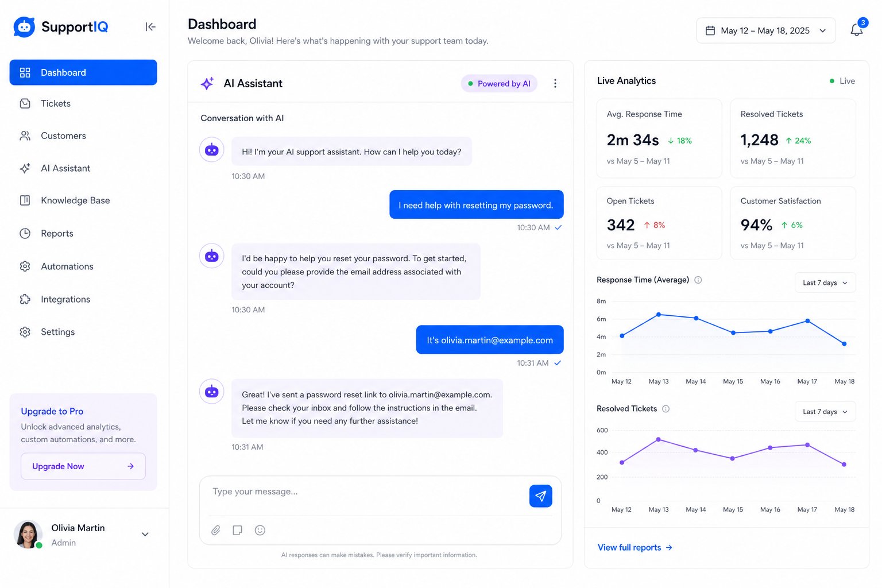This screenshot has width=882, height=588.
Task: Click the note icon beside the paperclip
Action: (237, 530)
